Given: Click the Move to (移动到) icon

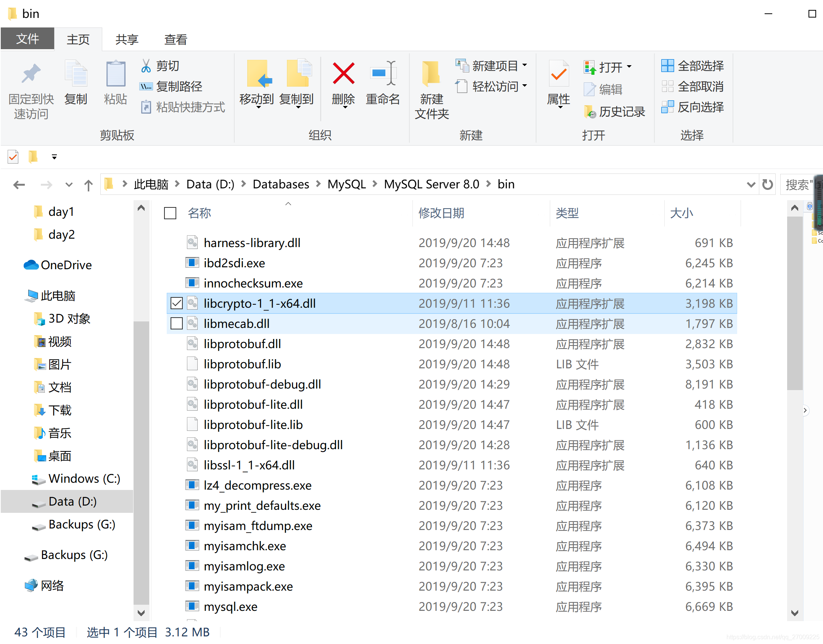Looking at the screenshot, I should [x=259, y=73].
